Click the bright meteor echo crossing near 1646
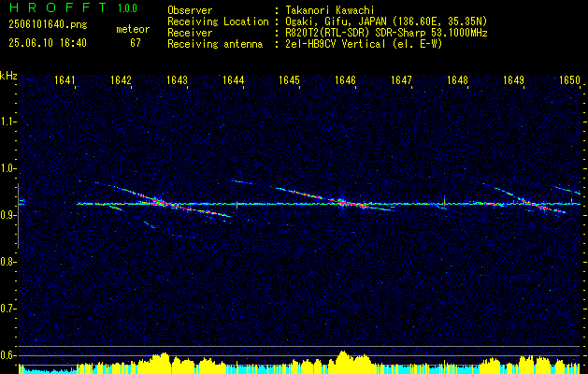588x374 pixels. (342, 203)
